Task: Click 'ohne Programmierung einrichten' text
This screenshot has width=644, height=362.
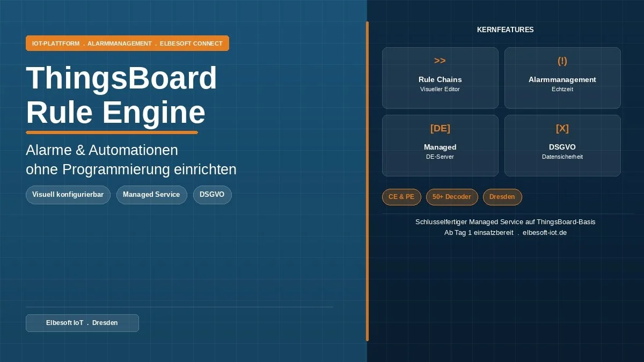Action: (131, 169)
